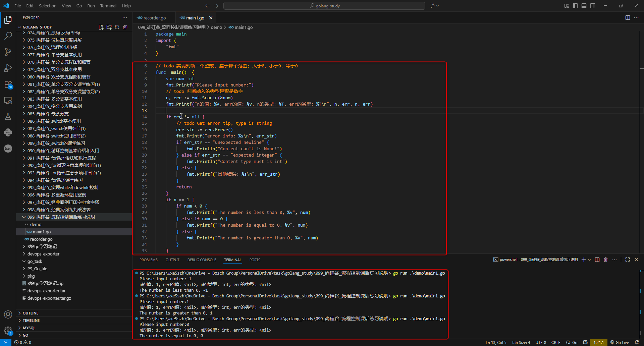Create a new file in GOLANG_STUDY
The image size is (644, 346).
click(101, 27)
